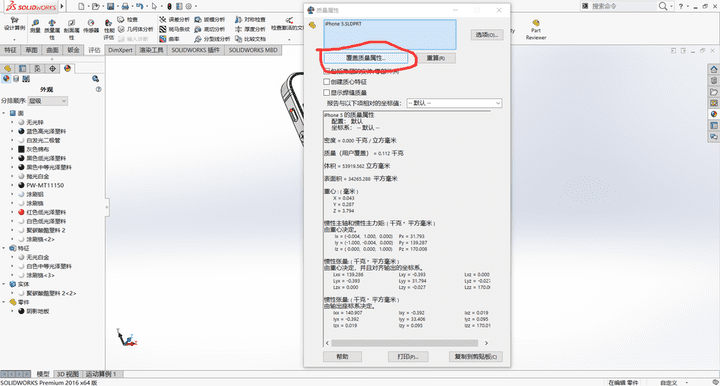Click the 选项 options button in dialog
Image resolution: width=720 pixels, height=386 pixels.
point(487,35)
